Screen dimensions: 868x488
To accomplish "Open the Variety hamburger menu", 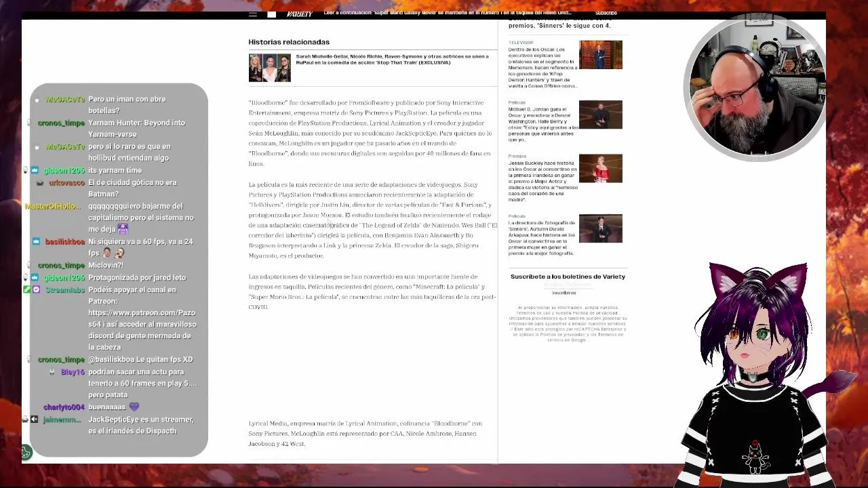I will pos(253,14).
